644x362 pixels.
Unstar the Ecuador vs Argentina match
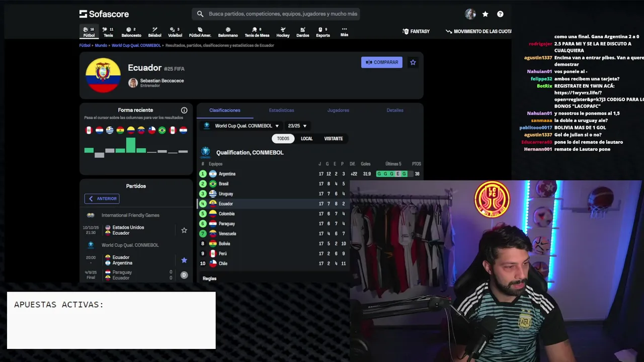pos(184,260)
